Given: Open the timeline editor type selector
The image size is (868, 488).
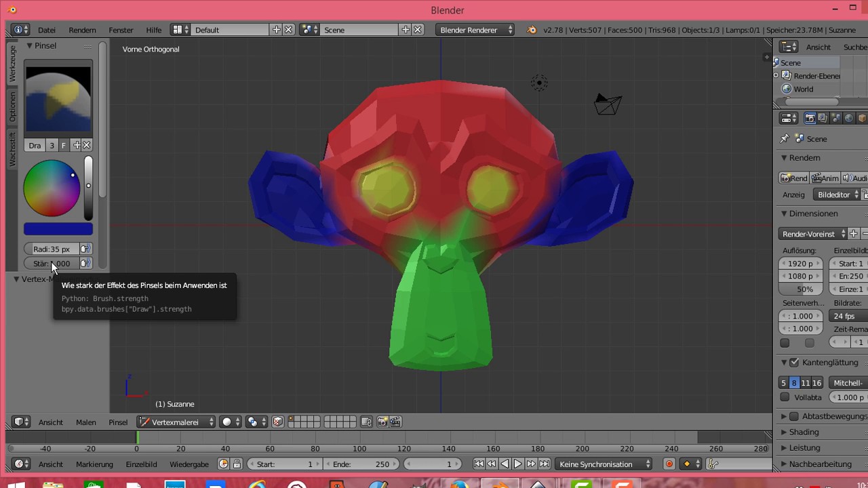Looking at the screenshot, I should [22, 464].
